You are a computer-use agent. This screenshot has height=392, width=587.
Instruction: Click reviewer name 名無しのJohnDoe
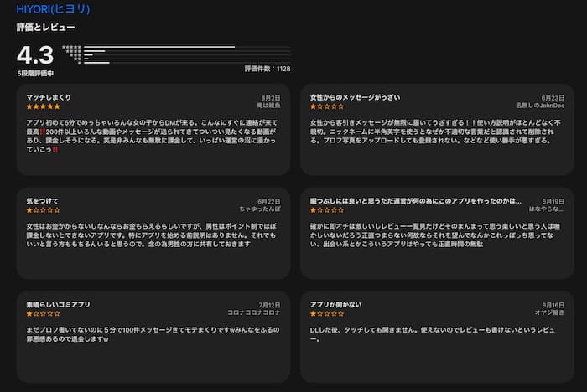coord(540,106)
